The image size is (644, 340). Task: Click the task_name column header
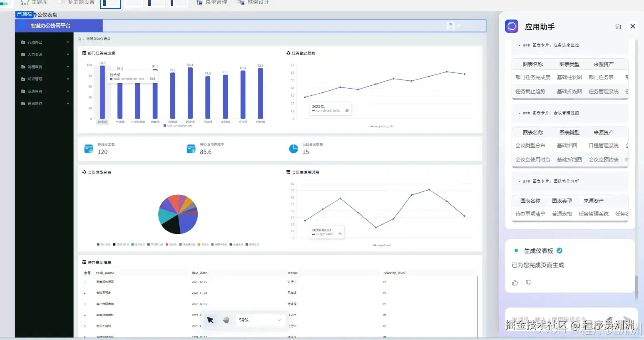(x=105, y=273)
